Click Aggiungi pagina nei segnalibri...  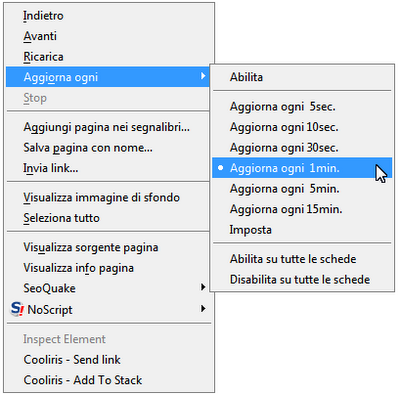108,127
